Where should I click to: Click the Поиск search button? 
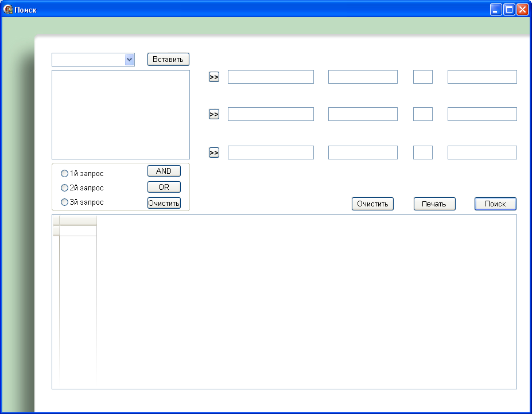(x=495, y=204)
